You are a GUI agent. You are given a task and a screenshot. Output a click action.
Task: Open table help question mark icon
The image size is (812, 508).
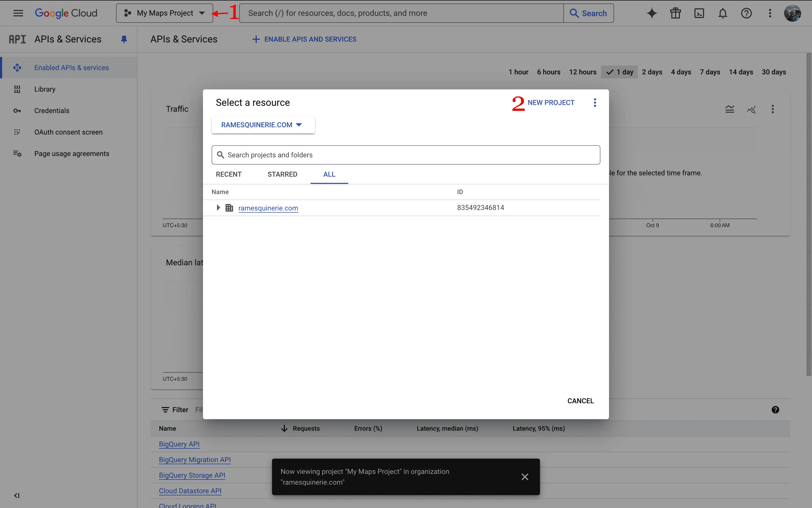tap(775, 410)
